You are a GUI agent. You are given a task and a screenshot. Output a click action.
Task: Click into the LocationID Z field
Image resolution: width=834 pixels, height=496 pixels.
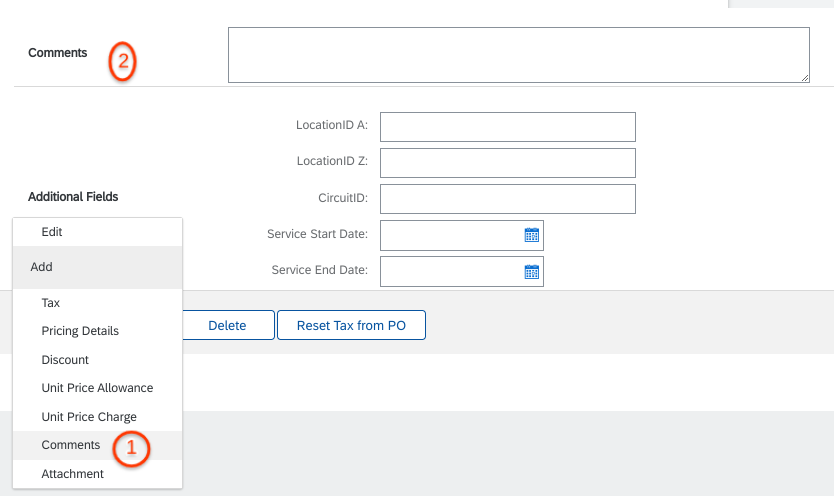tap(507, 163)
